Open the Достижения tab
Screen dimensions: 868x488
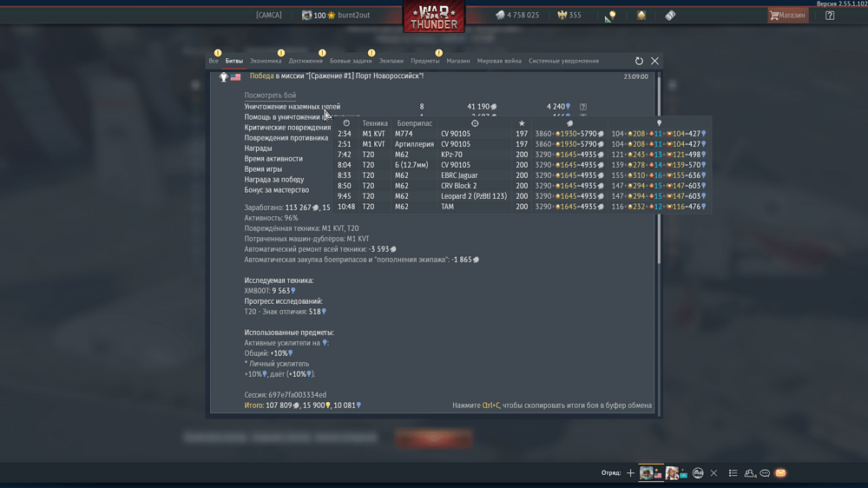[x=305, y=61]
